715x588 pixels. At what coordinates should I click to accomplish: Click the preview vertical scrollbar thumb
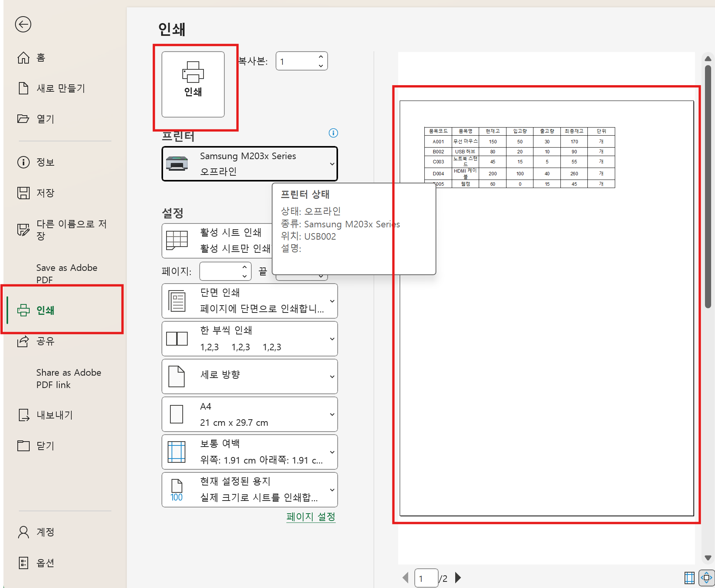click(x=708, y=186)
